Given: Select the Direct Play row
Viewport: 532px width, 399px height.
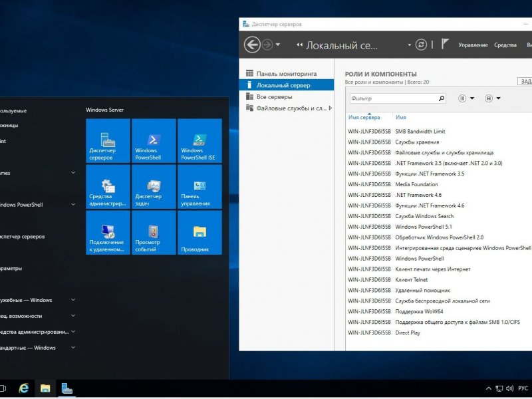Looking at the screenshot, I should click(440, 332).
